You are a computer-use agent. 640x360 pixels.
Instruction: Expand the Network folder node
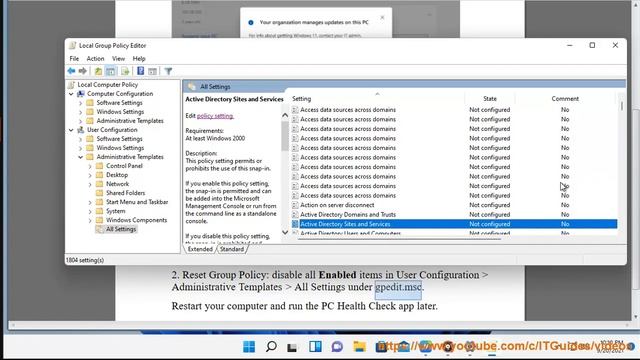90,184
